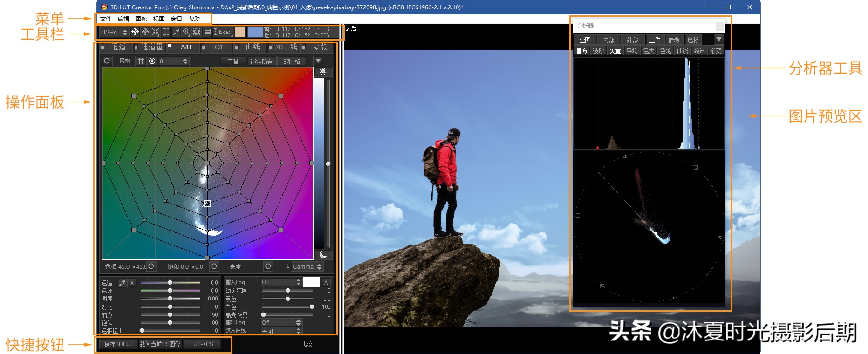Click the 色温 temperature slider handle
The height and width of the screenshot is (354, 868).
pos(170,283)
